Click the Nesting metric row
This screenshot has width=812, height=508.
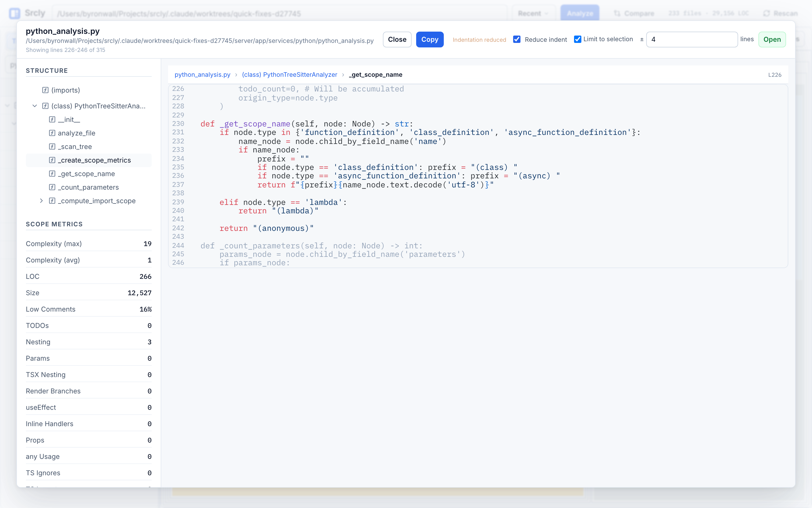89,342
